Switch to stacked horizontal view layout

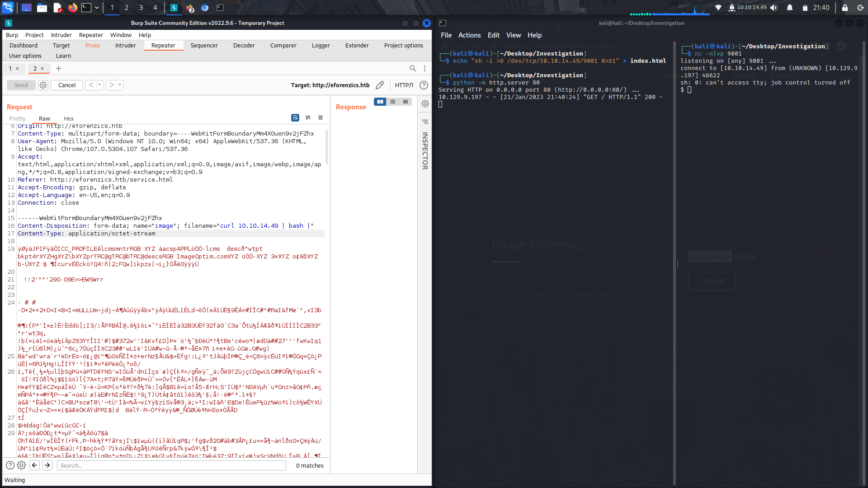[392, 102]
